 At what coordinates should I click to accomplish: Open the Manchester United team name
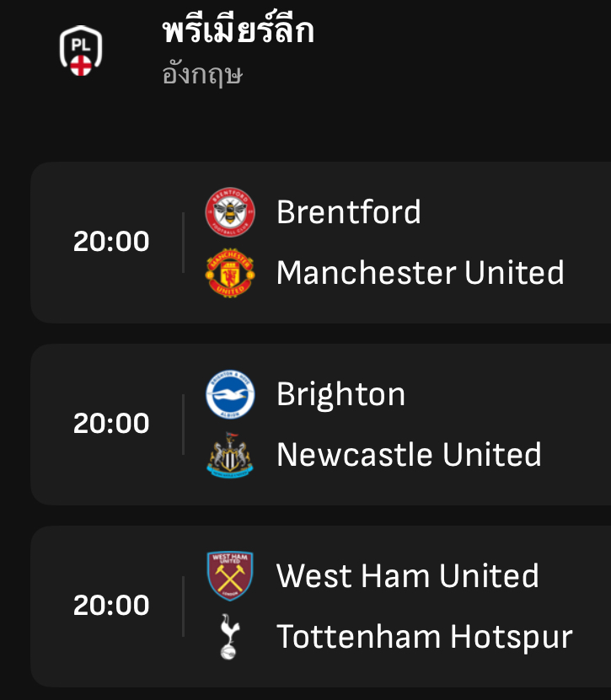coord(421,273)
